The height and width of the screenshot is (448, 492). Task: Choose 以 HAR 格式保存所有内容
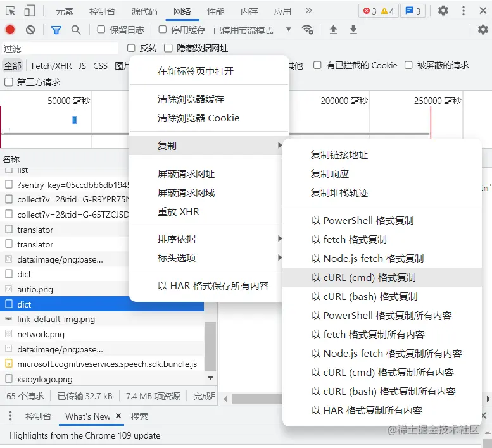coord(206,285)
